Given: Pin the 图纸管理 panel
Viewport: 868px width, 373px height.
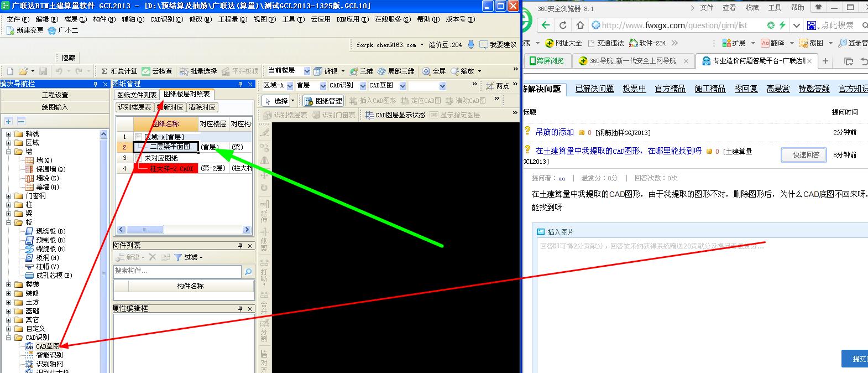Looking at the screenshot, I should tap(240, 84).
